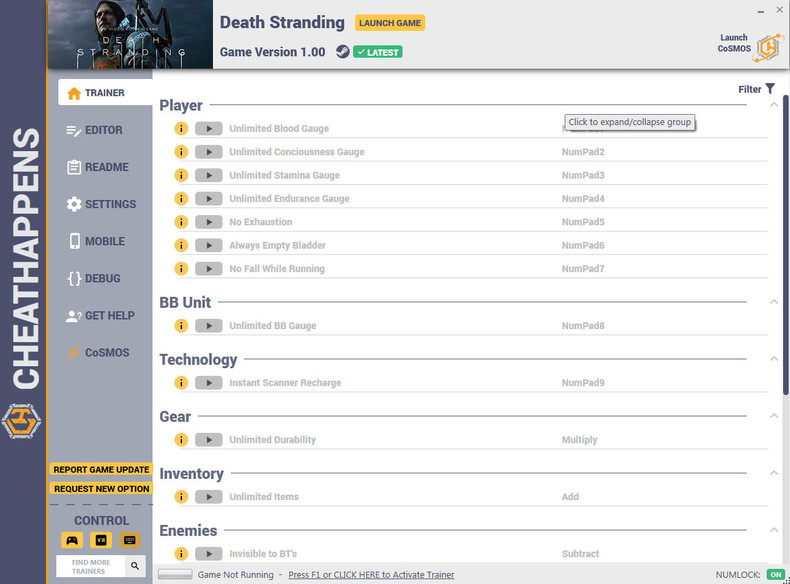Show info for No Fall While Running
The height and width of the screenshot is (584, 790).
coord(181,269)
